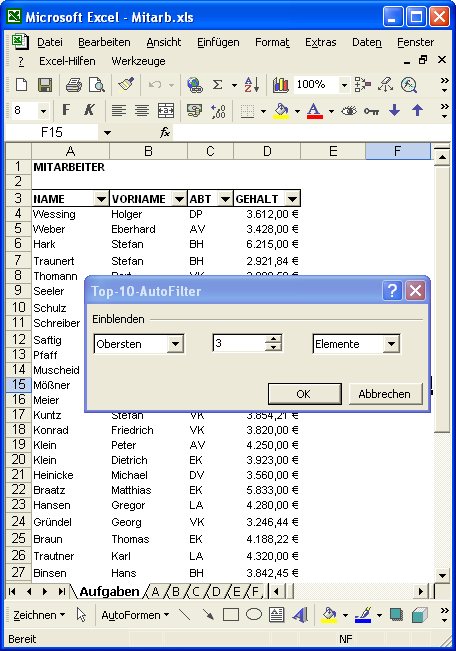Insert WordArt icon
This screenshot has height=651, width=456.
point(300,614)
